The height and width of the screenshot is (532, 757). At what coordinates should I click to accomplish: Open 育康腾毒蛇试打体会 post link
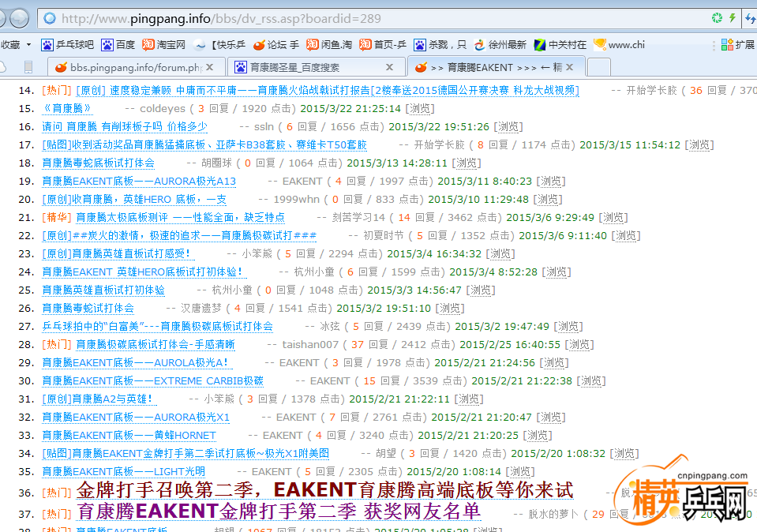[x=88, y=309]
